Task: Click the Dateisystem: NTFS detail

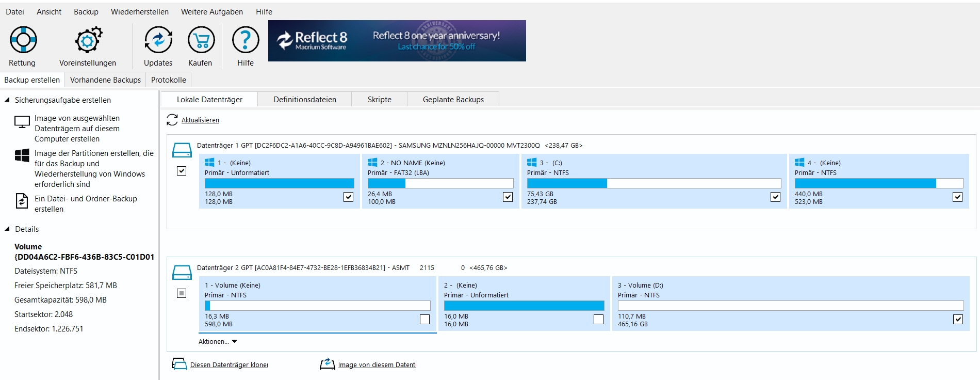Action: (x=46, y=271)
